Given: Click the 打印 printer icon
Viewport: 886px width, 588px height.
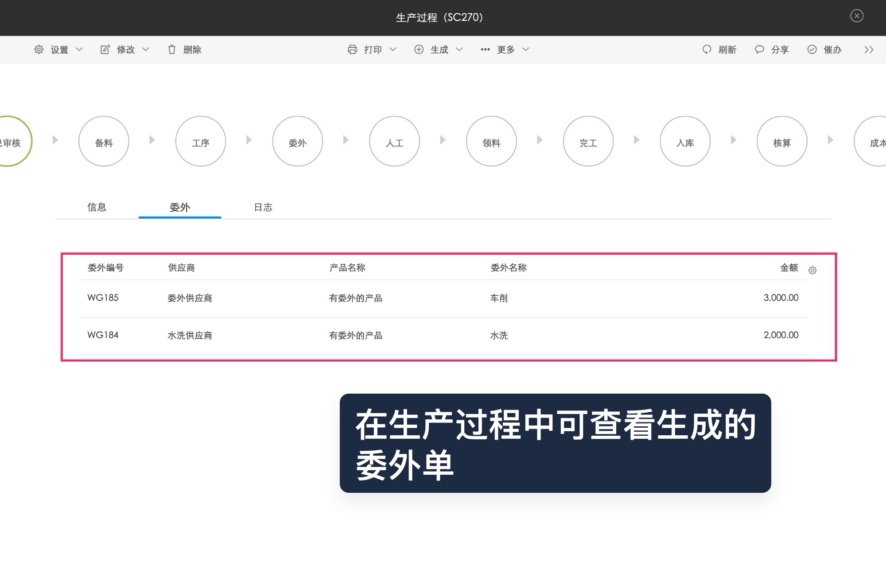Looking at the screenshot, I should (x=352, y=50).
